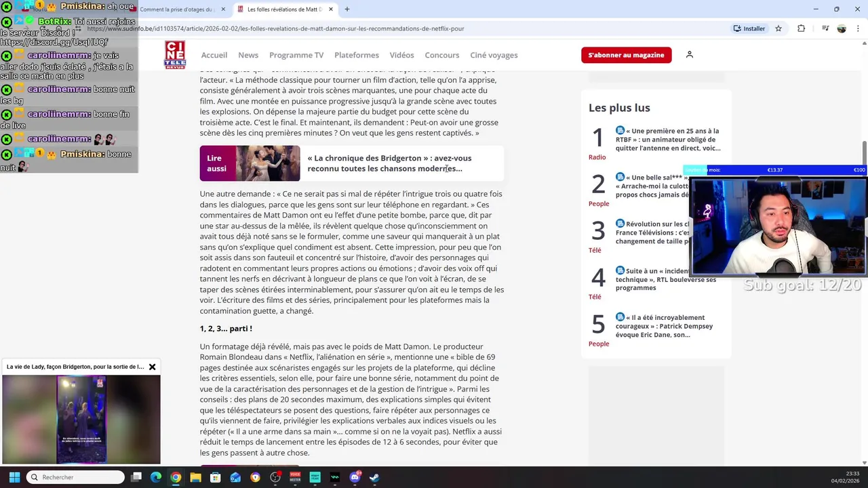
Task: Close the 'Les folles révélations de Matt' tab
Action: click(330, 9)
